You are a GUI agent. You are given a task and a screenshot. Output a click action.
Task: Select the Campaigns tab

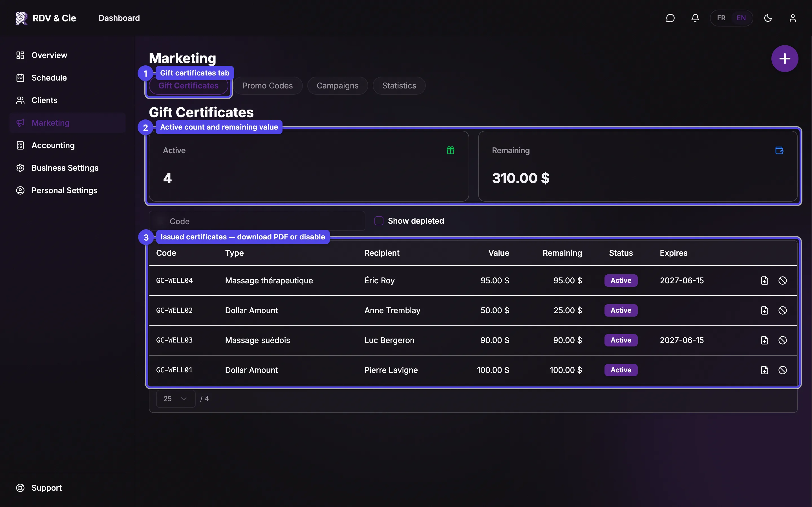337,86
